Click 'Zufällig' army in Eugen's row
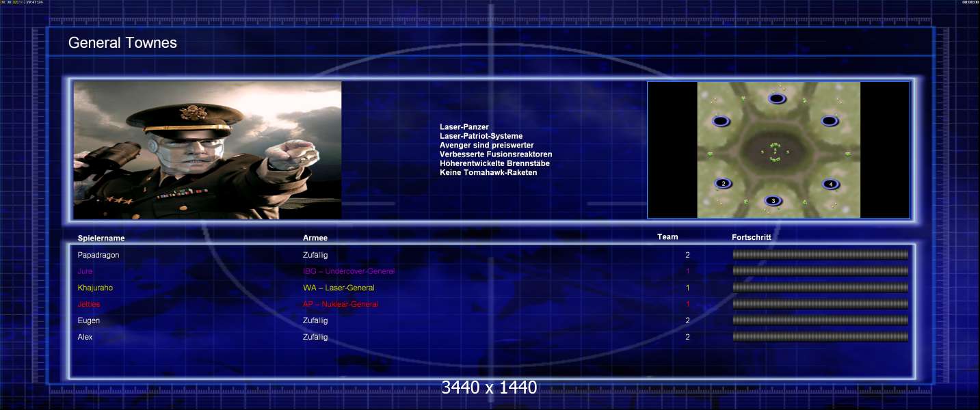Image resolution: width=980 pixels, height=410 pixels. [315, 320]
